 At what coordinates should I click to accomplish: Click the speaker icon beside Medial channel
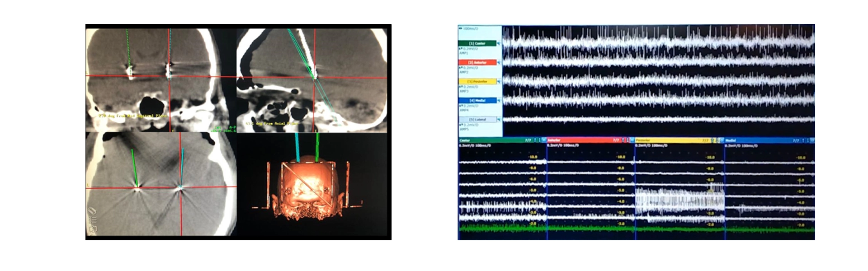click(x=499, y=100)
